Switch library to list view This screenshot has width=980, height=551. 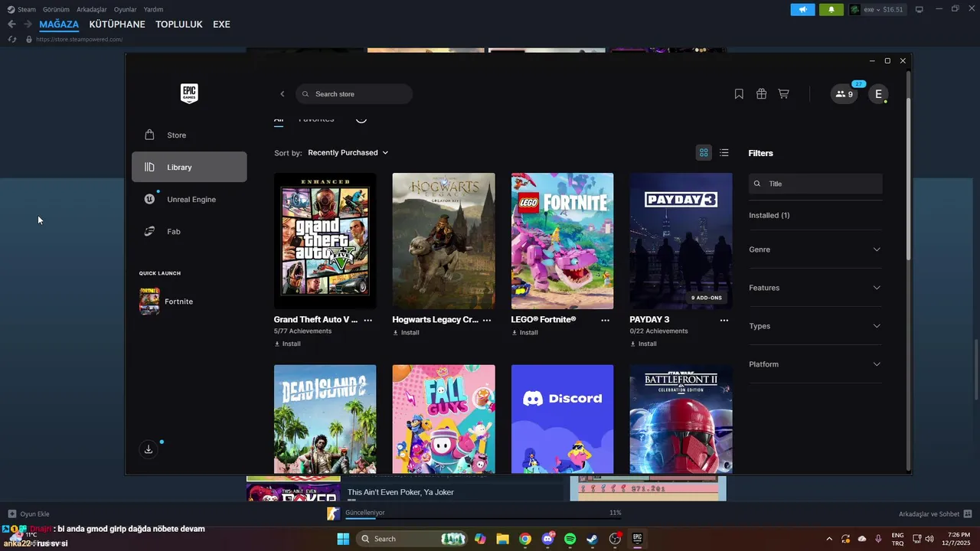coord(724,152)
